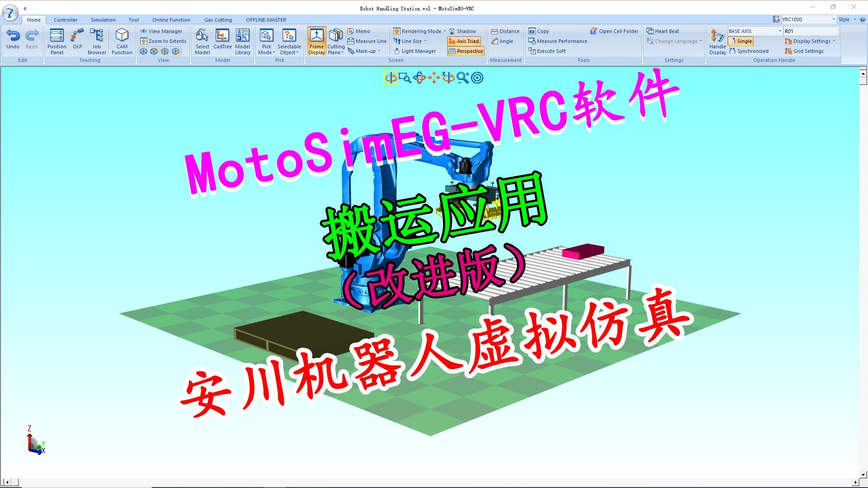Image resolution: width=868 pixels, height=488 pixels.
Task: Open the CadTree panel
Action: pos(222,41)
